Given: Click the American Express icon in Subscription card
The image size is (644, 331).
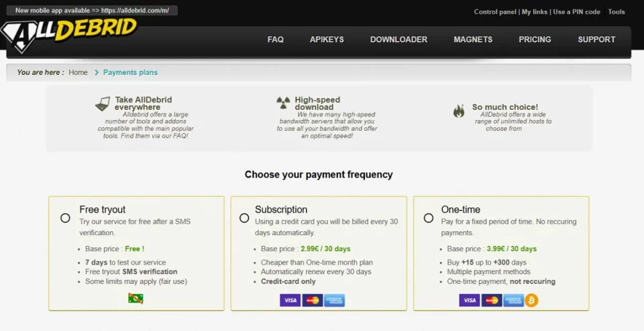Looking at the screenshot, I should pyautogui.click(x=334, y=300).
